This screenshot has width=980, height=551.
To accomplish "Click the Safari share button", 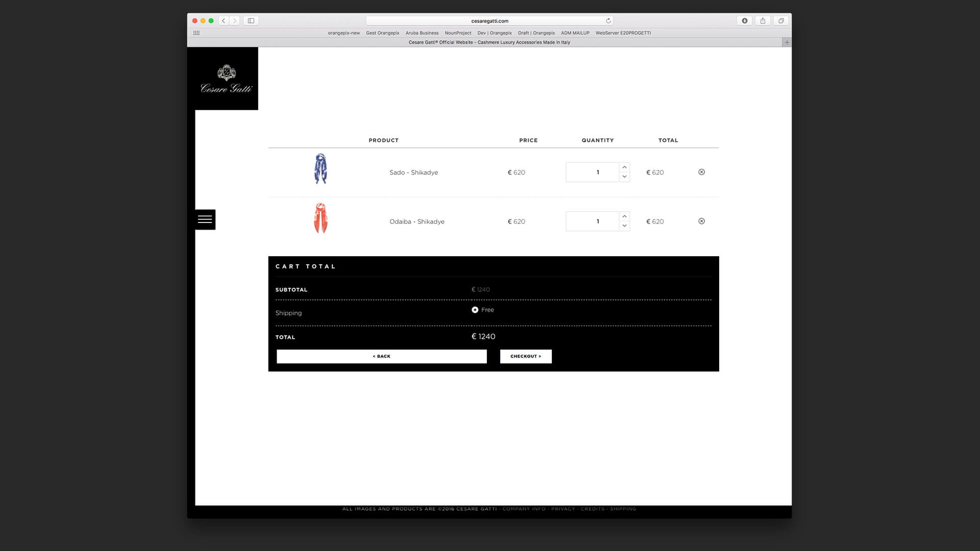I will tap(763, 21).
